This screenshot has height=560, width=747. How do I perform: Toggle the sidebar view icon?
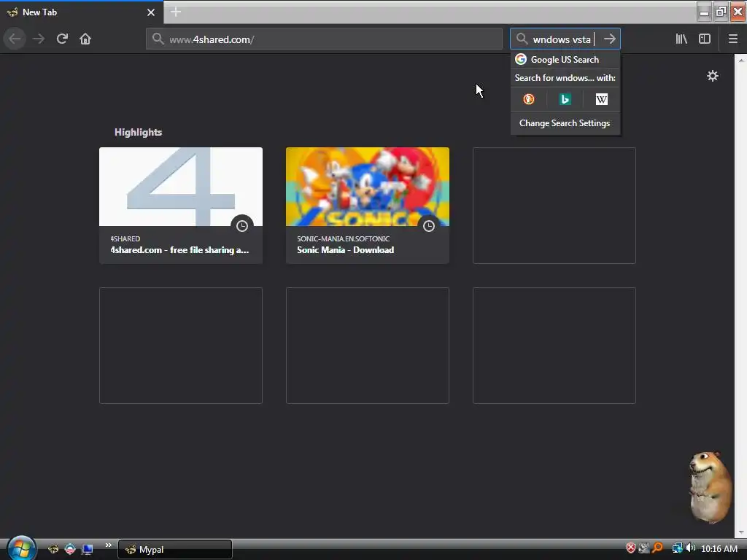(705, 39)
